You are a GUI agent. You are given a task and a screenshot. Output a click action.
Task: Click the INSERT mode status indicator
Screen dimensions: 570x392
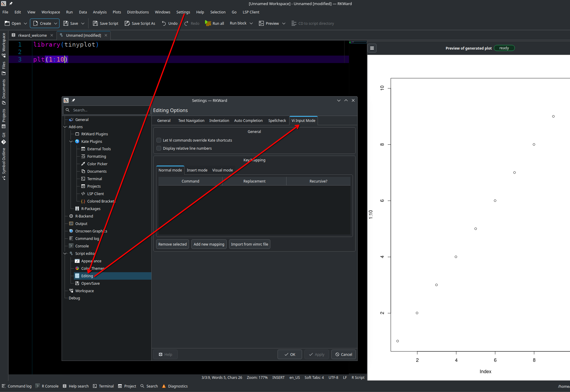[278, 377]
